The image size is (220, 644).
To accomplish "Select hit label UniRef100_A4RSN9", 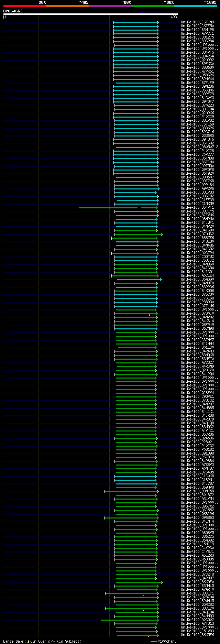I will [197, 367].
